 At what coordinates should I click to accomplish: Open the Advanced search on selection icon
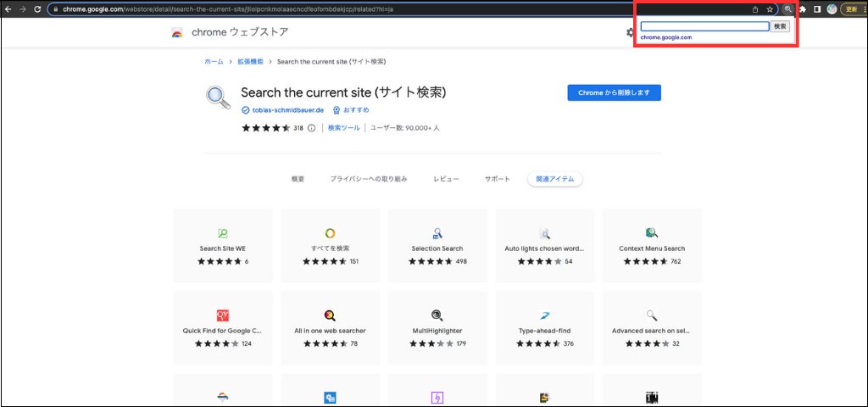coord(652,315)
